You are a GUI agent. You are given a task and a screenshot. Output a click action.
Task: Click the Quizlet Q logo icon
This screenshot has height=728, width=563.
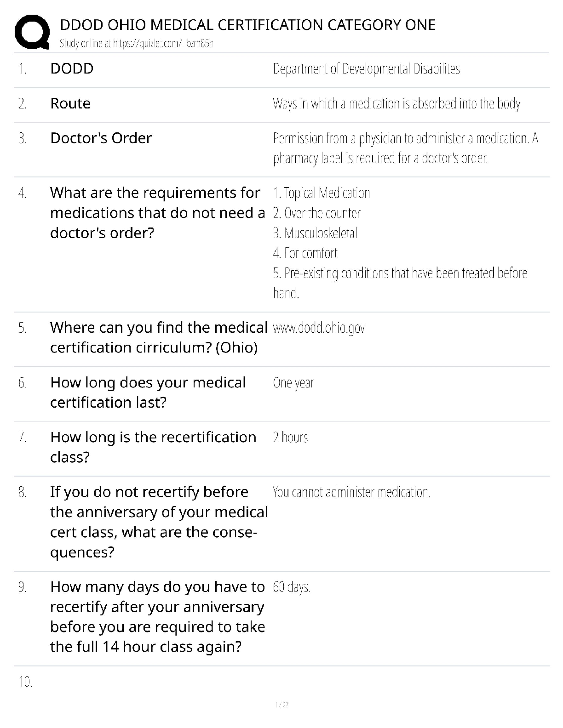(32, 32)
